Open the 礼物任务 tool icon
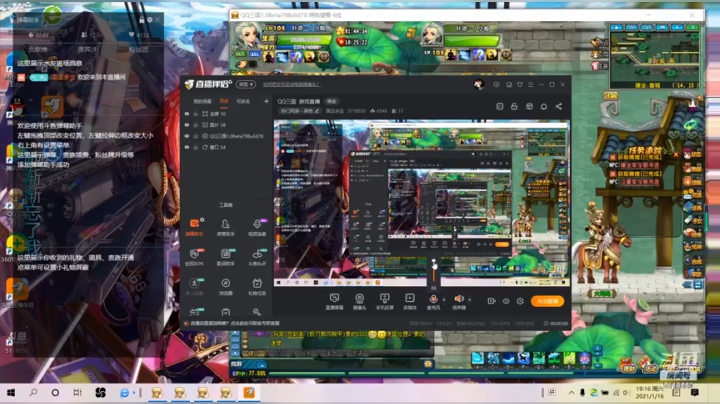 coord(257,286)
